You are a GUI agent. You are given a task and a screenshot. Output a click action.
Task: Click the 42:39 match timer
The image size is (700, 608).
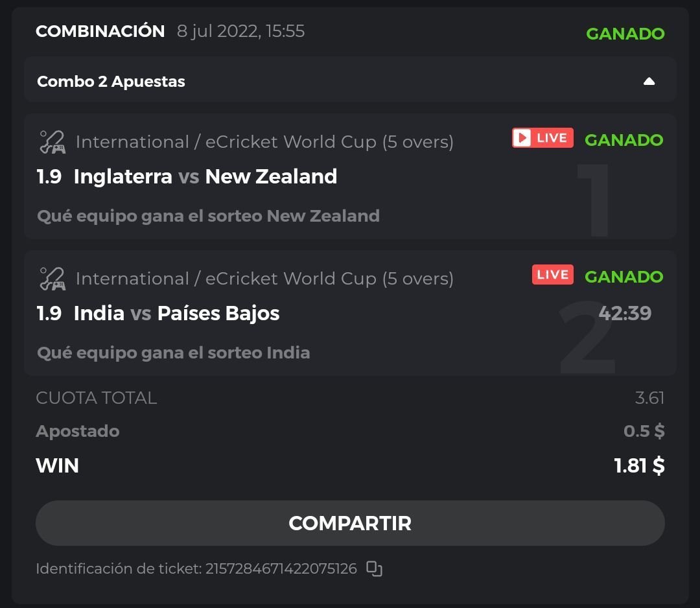625,314
